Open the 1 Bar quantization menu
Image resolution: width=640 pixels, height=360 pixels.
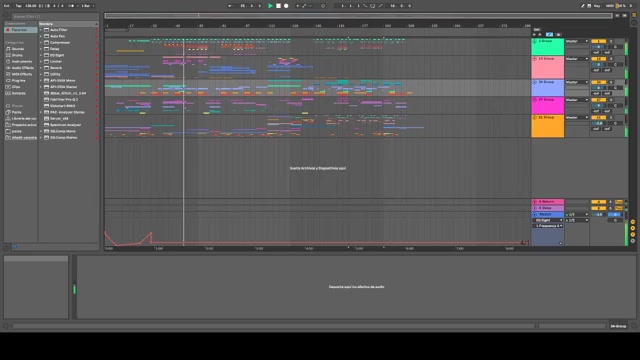coord(87,6)
